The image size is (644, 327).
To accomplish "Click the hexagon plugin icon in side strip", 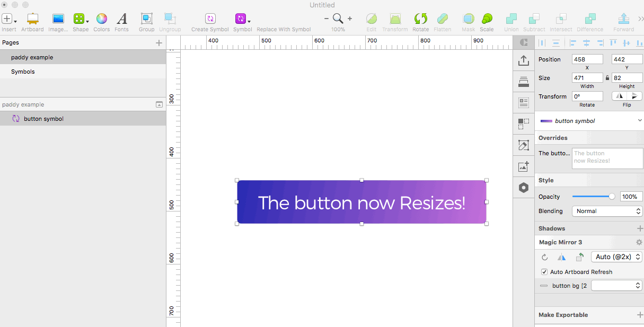I will (524, 188).
